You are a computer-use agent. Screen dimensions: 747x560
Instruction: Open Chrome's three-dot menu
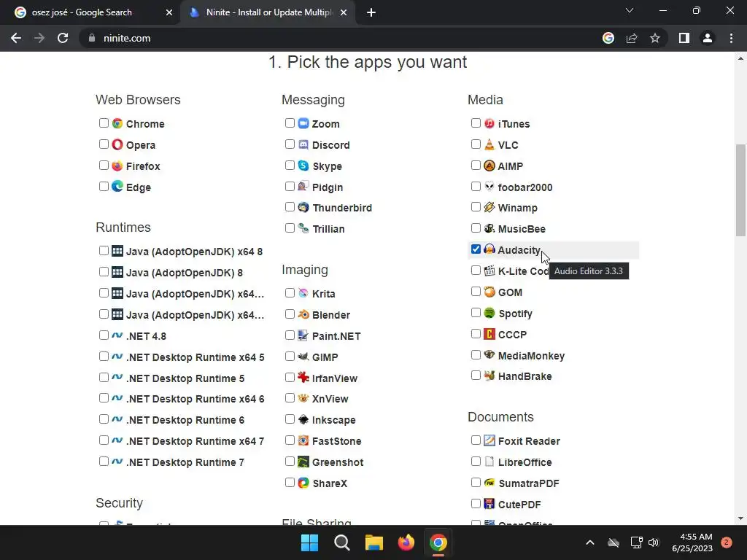731,38
